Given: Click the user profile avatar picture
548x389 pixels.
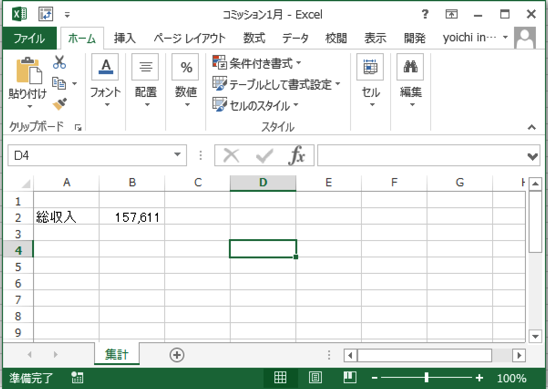Looking at the screenshot, I should [525, 38].
